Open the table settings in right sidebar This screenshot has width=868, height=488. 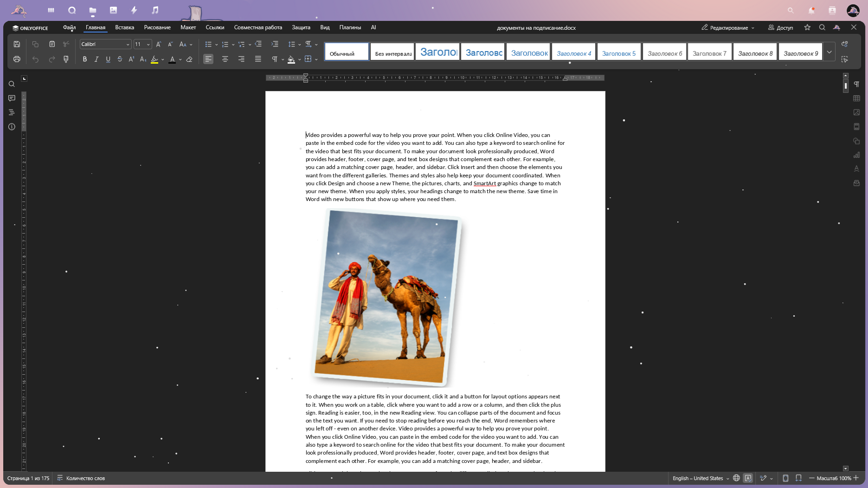coord(857,98)
